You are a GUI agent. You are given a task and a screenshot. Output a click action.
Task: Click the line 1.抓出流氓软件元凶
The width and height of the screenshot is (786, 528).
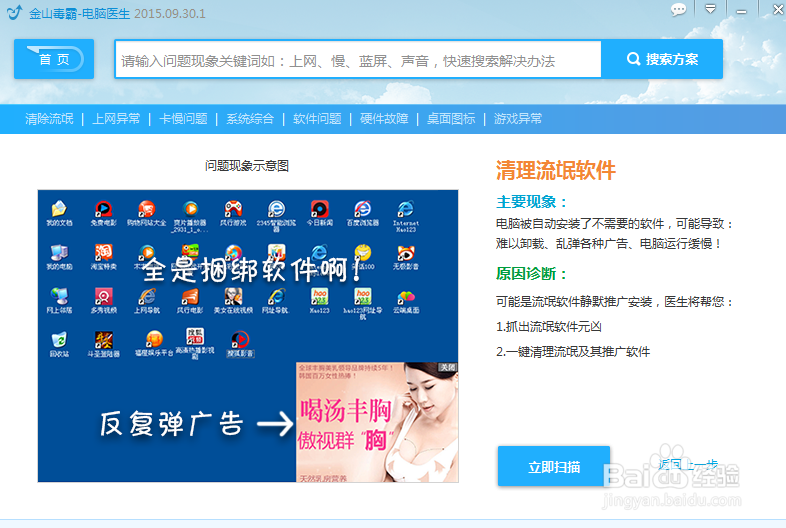(549, 327)
